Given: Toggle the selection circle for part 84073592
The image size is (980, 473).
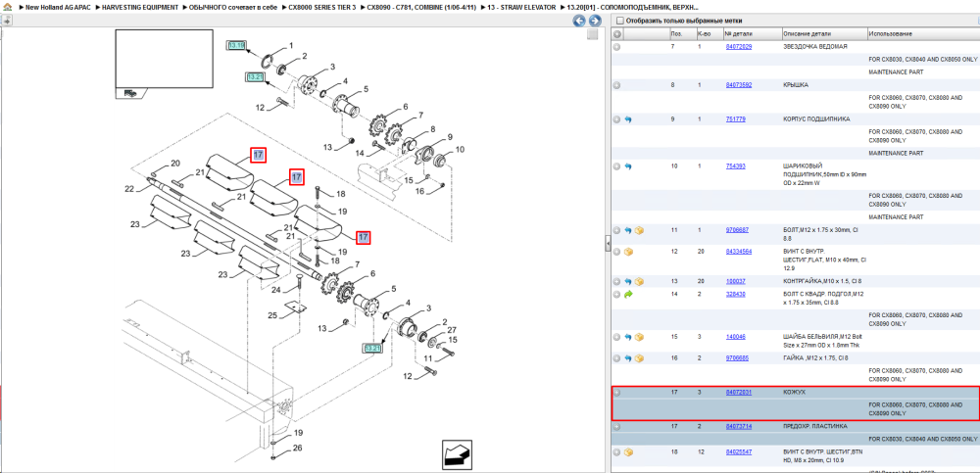Looking at the screenshot, I should (x=616, y=85).
